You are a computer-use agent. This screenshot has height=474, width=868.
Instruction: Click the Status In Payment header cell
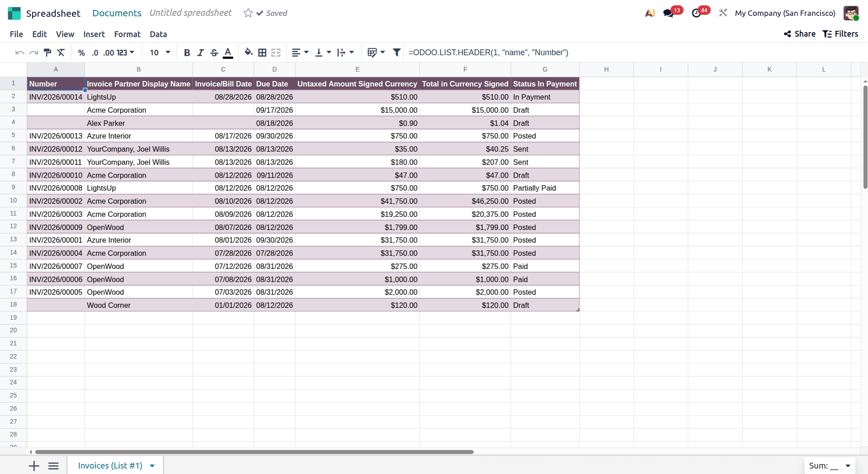pos(545,84)
